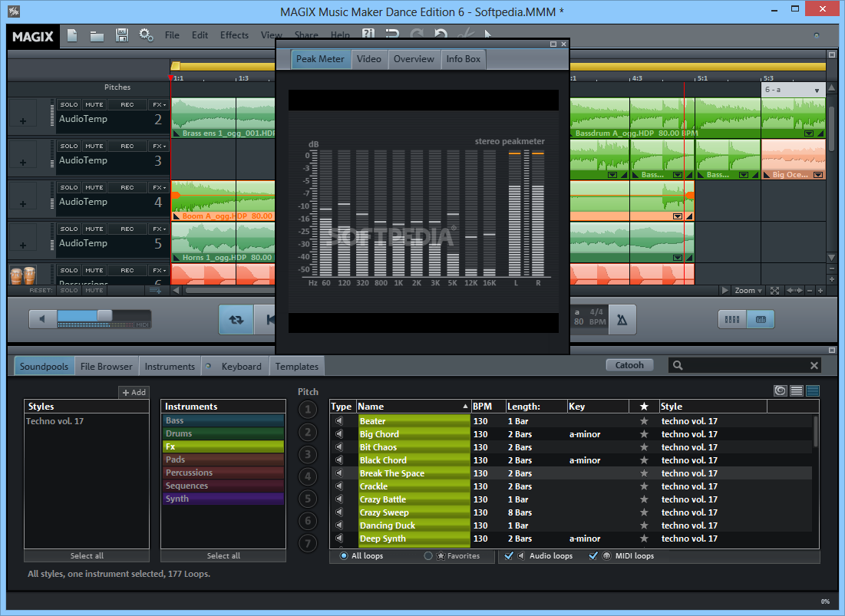Uncheck the MIDI loops checkbox
The width and height of the screenshot is (845, 616).
[x=593, y=555]
